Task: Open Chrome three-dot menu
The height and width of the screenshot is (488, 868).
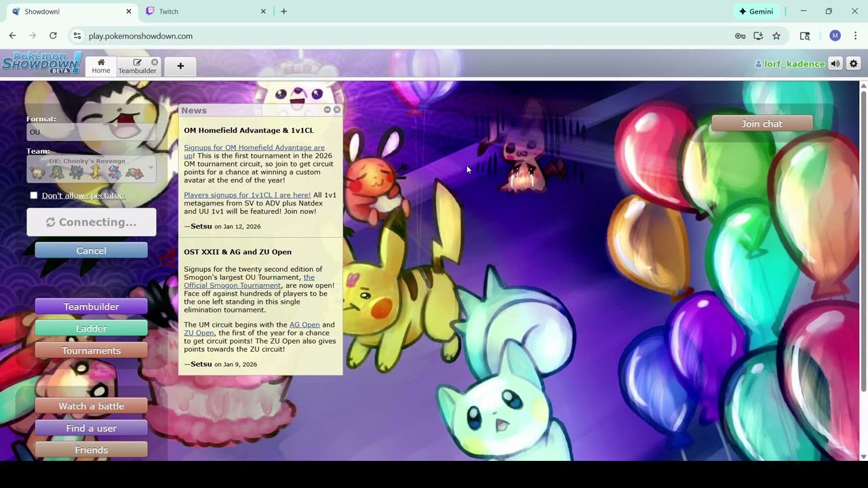Action: click(855, 36)
